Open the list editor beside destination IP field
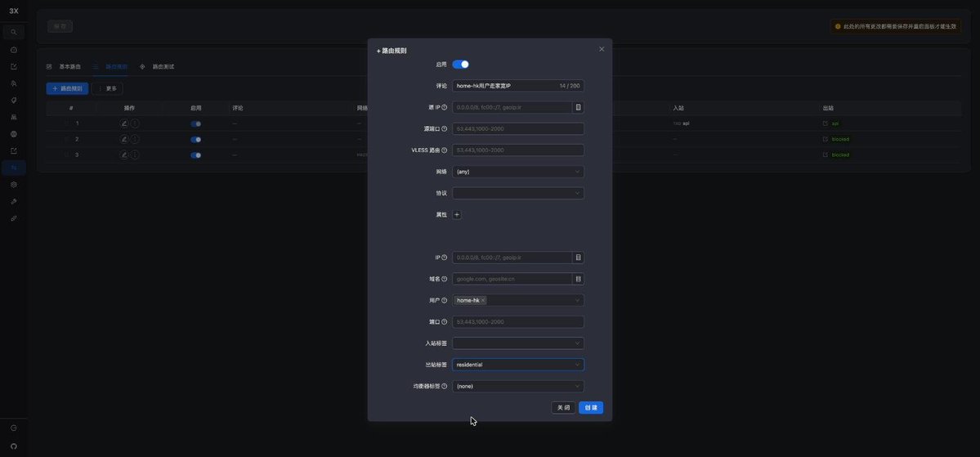The width and height of the screenshot is (980, 457). pos(578,258)
